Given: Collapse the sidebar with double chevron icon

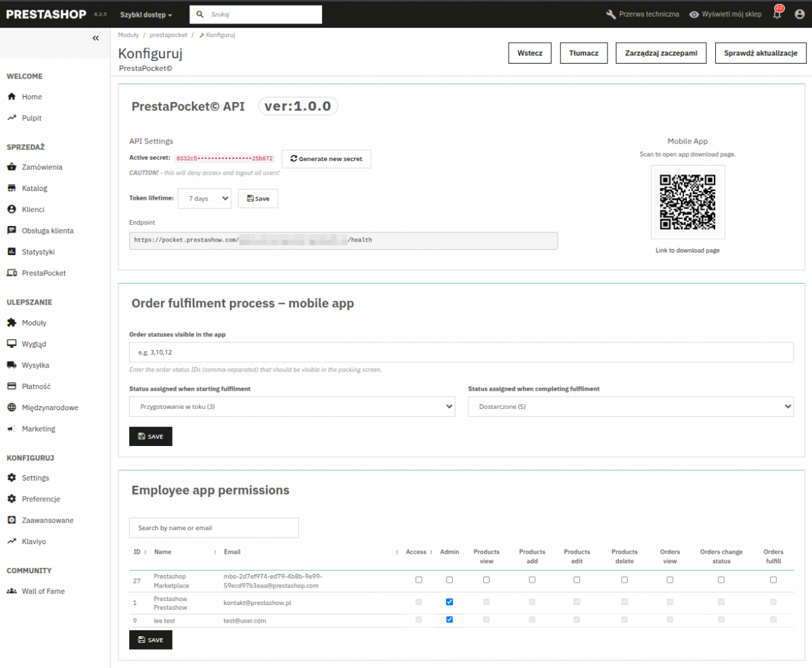Looking at the screenshot, I should click(96, 39).
